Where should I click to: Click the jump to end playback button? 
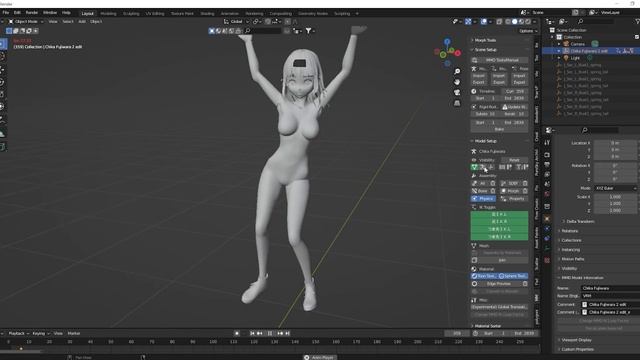click(x=287, y=333)
